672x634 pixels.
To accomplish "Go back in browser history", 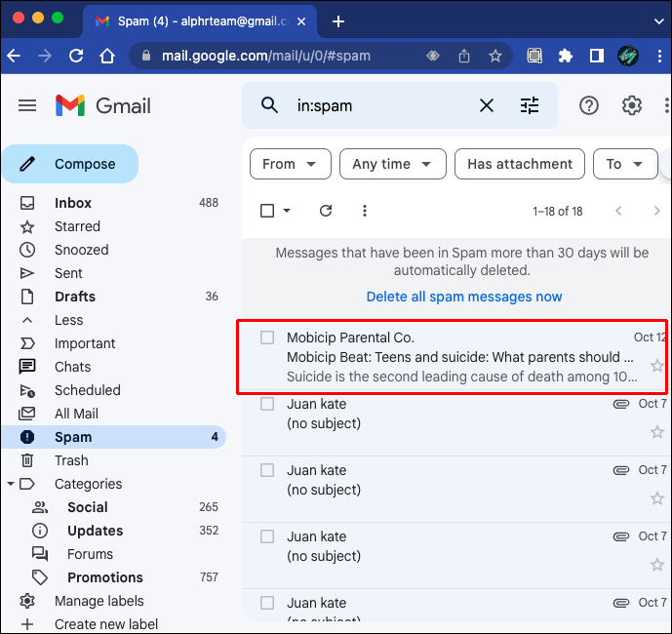I will click(x=14, y=56).
